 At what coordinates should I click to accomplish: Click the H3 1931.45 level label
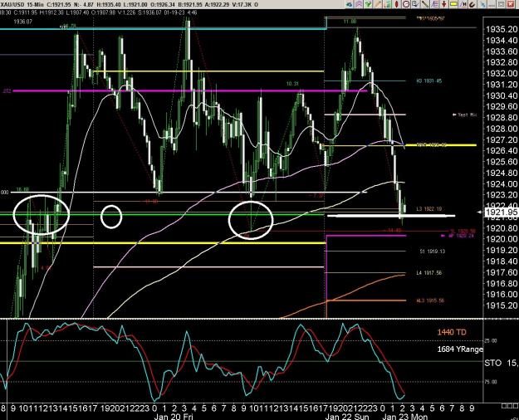pos(429,81)
